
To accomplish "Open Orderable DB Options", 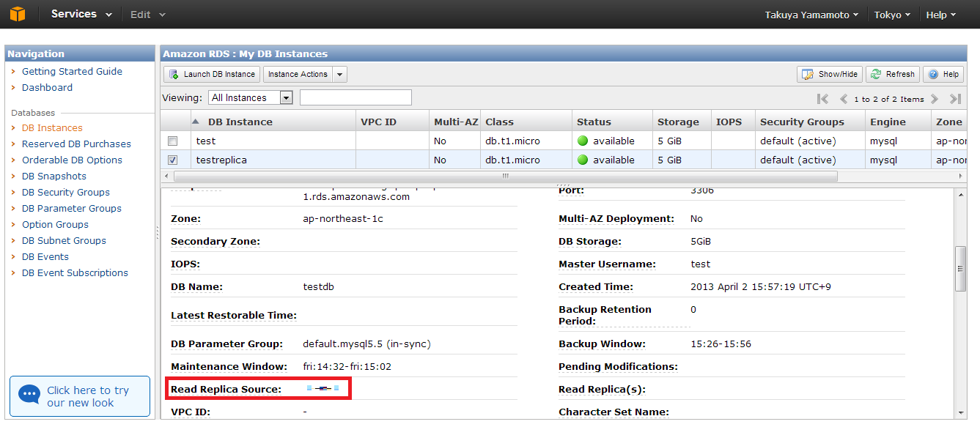I will click(72, 160).
